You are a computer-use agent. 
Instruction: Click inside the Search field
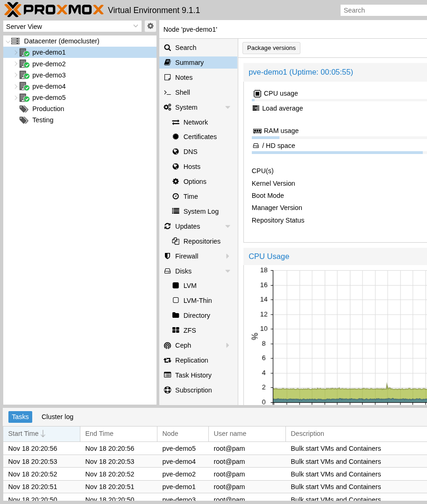click(x=383, y=10)
